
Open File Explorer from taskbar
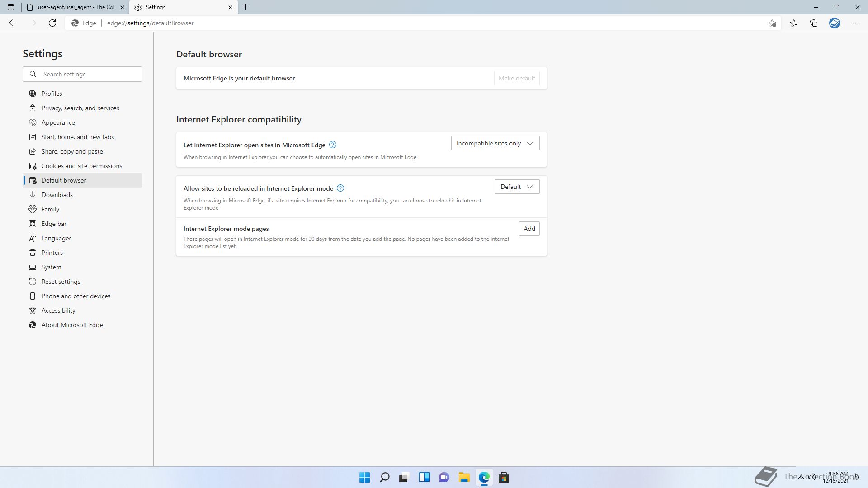[x=464, y=477]
